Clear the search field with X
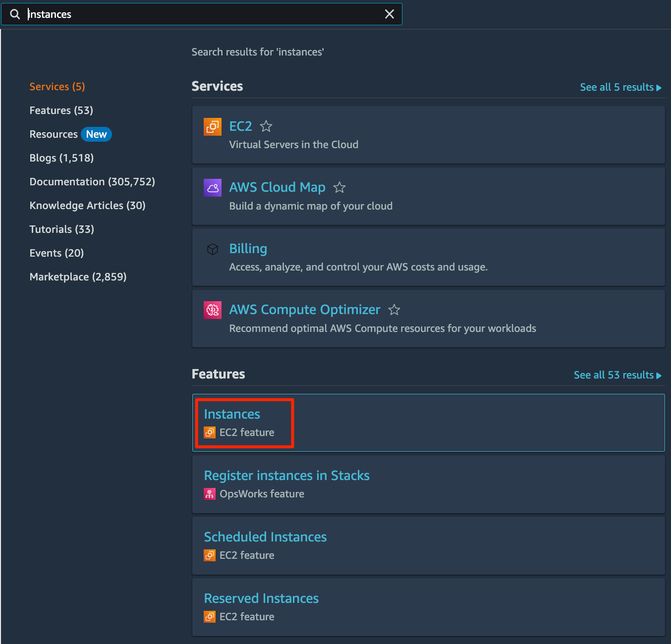This screenshot has height=644, width=671. point(390,14)
